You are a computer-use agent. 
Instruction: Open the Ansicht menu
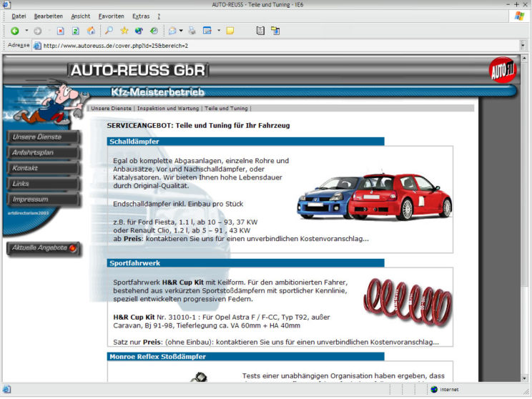80,16
